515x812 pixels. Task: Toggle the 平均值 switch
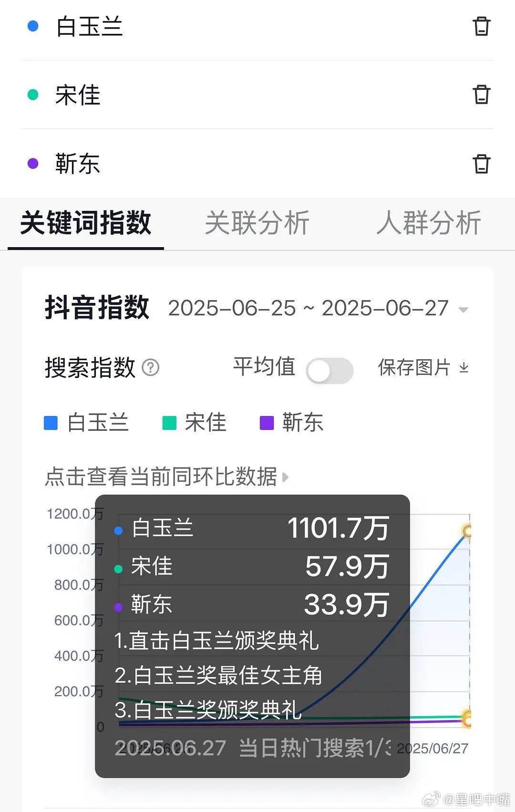point(330,371)
